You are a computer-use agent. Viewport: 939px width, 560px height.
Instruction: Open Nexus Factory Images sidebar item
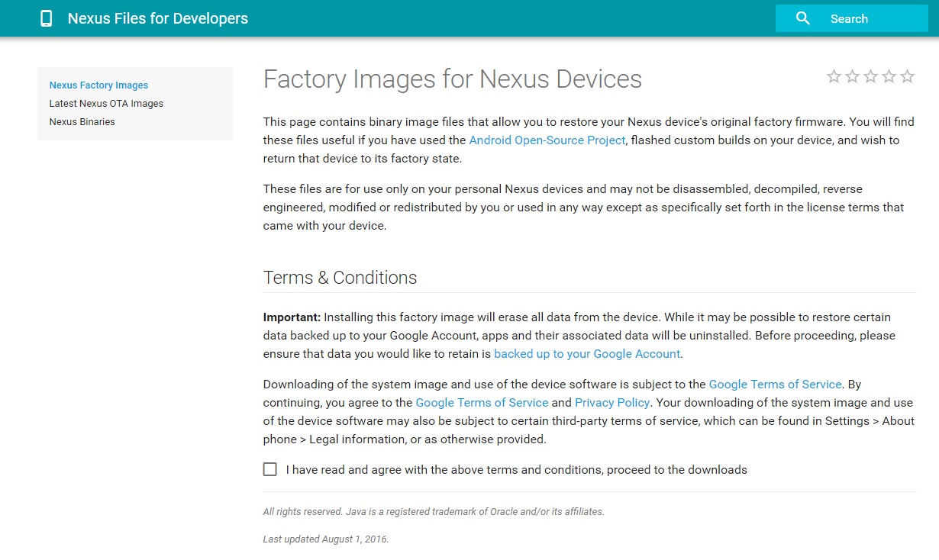[x=98, y=85]
